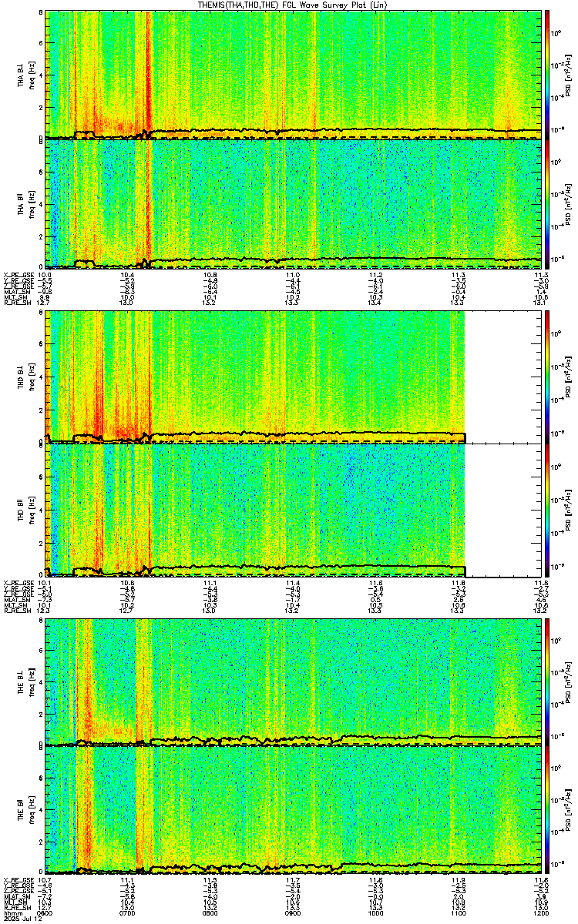
Task: Click the PSD color bar beside THD BII
Action: point(548,510)
